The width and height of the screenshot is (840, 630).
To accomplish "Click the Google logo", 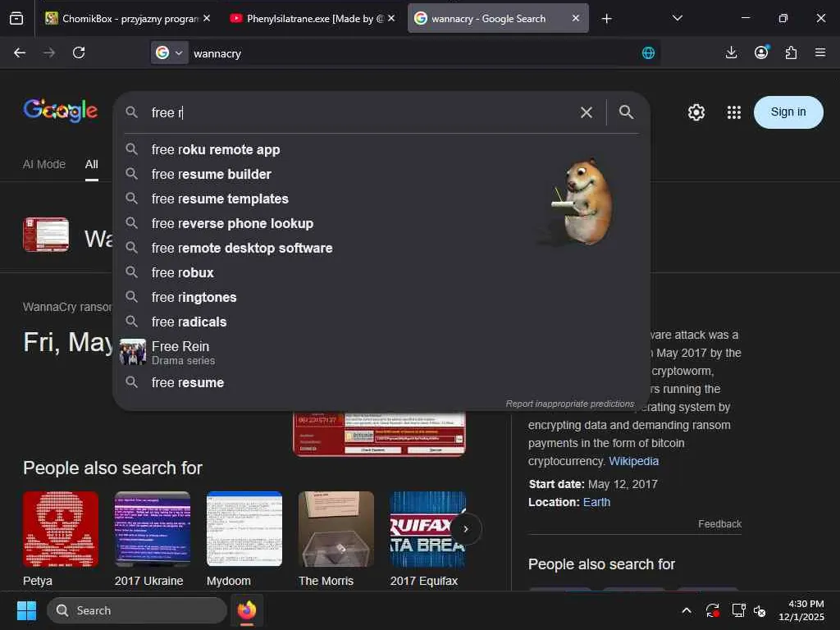I will pos(60,111).
